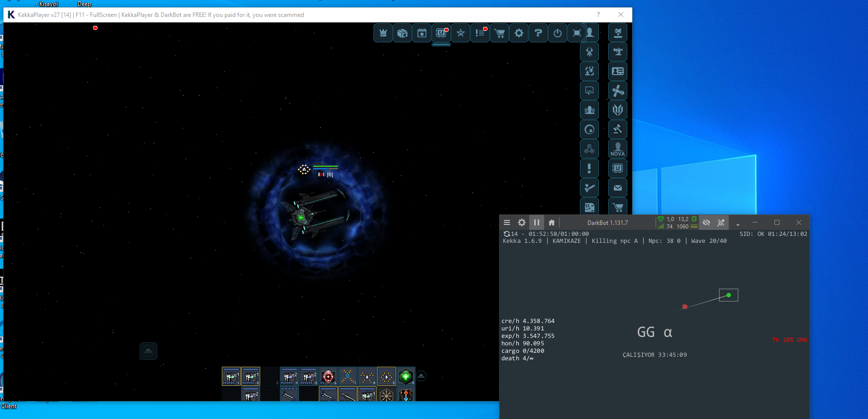Click the refresh counter icon beside 14
This screenshot has height=419, width=868.
(x=506, y=234)
